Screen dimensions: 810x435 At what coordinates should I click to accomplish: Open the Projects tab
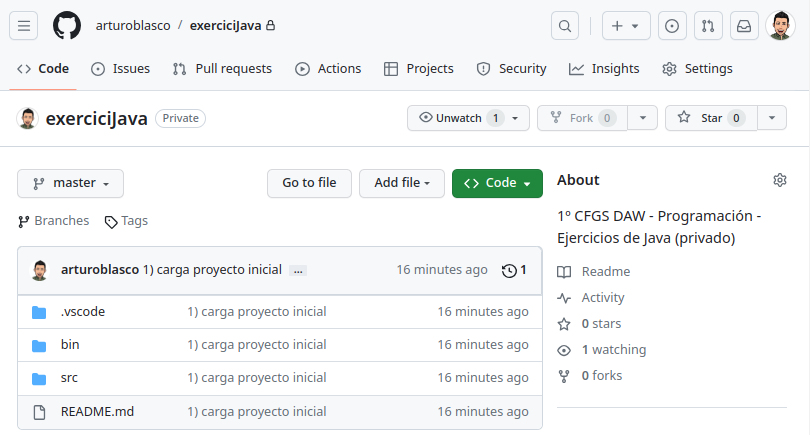click(x=419, y=69)
